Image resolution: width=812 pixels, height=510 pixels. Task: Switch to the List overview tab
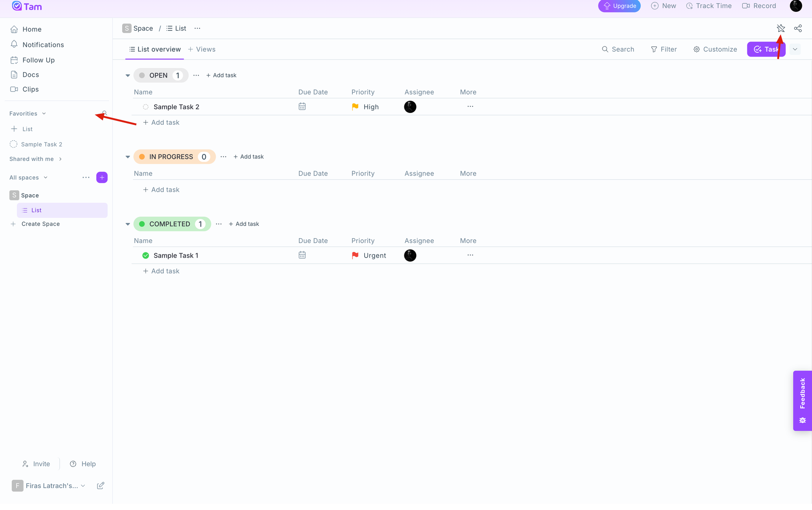(x=155, y=49)
